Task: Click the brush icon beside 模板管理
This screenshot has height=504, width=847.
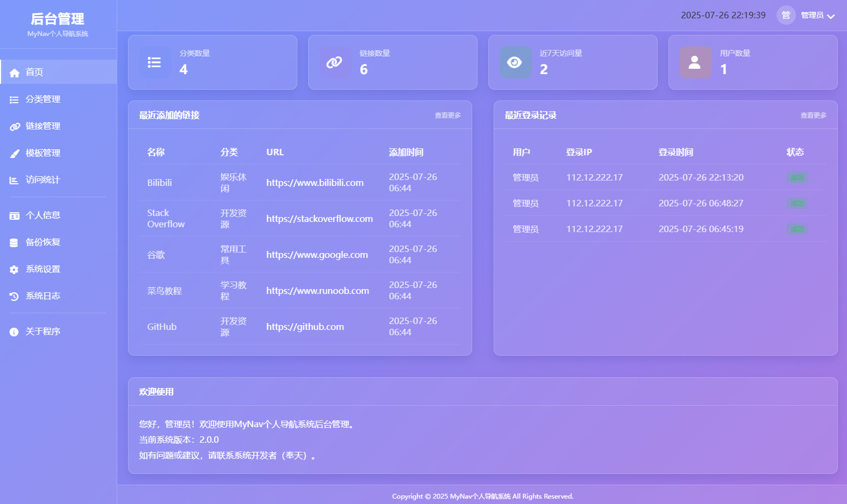Action: [15, 153]
